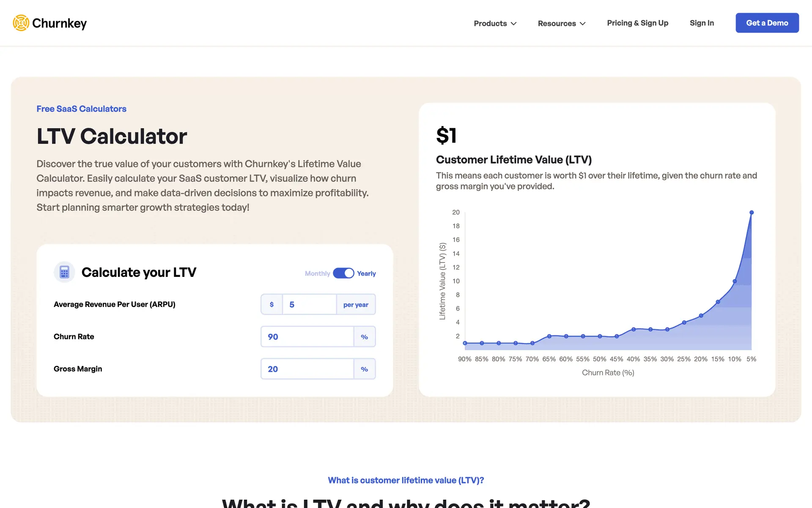Click the ARPU amount input field
Viewport: 812px width, 508px height.
coord(309,304)
